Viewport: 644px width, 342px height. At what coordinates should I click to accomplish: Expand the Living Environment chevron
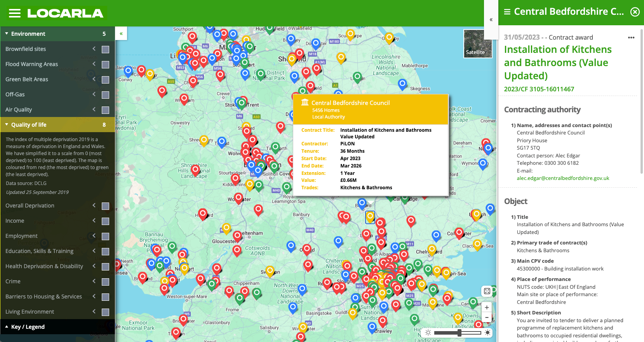pos(94,311)
